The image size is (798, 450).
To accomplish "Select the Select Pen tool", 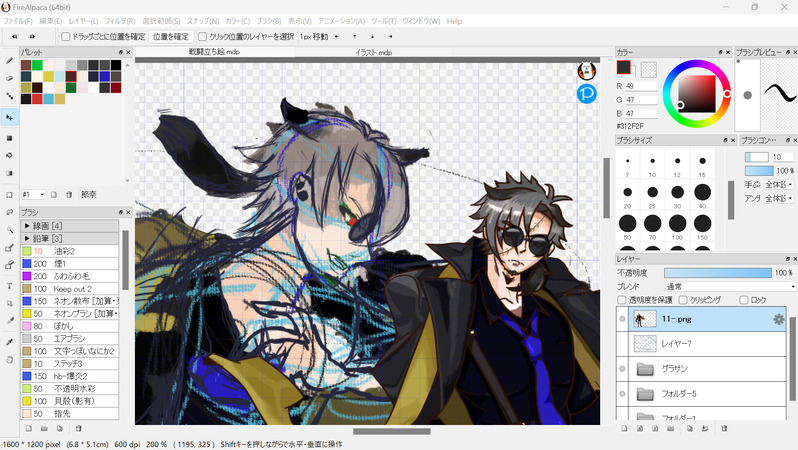I will (9, 248).
